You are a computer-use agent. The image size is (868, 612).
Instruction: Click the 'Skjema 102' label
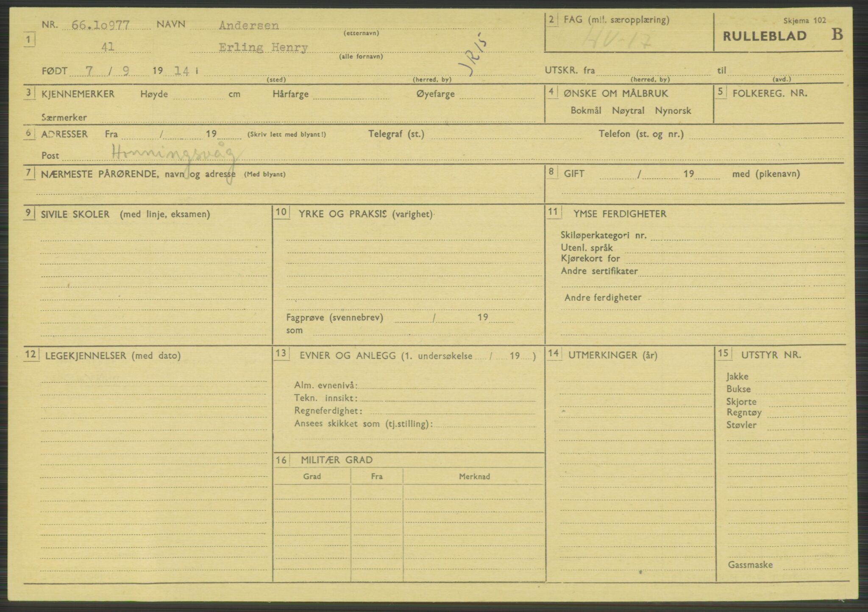pos(804,20)
